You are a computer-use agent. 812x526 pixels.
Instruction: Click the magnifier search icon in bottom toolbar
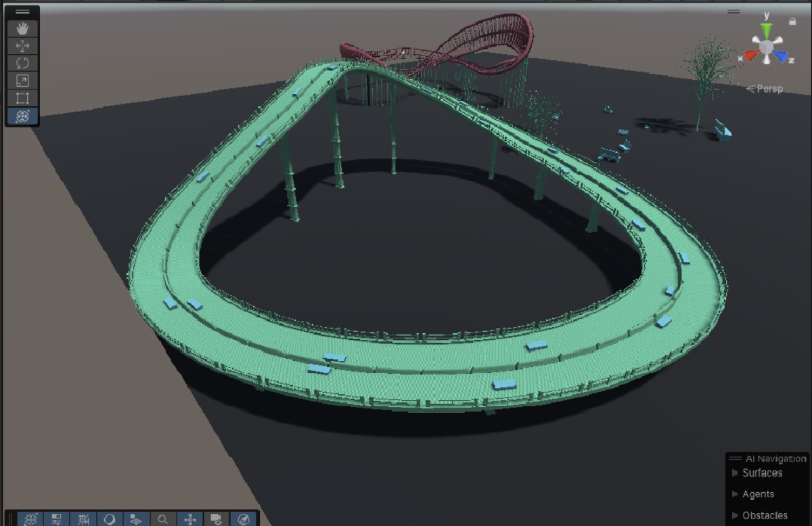tap(162, 519)
